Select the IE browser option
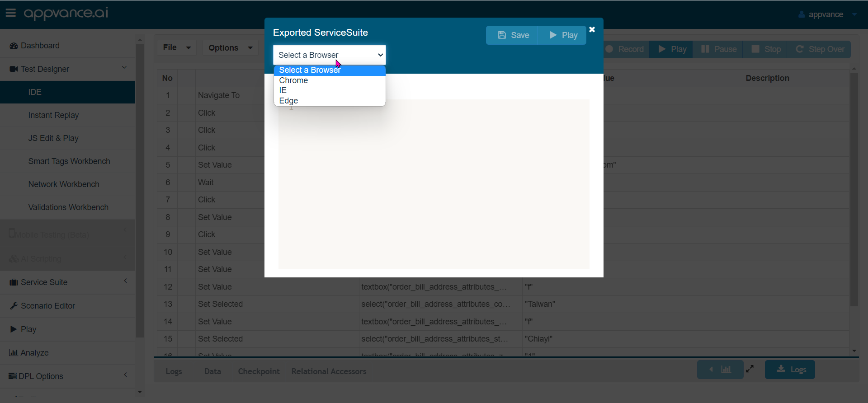The height and width of the screenshot is (403, 868). (x=283, y=90)
